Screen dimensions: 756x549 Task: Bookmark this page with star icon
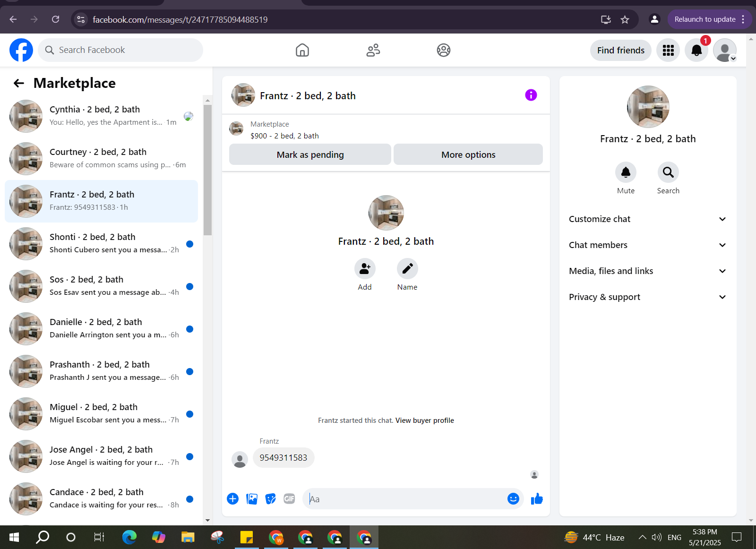coord(625,19)
